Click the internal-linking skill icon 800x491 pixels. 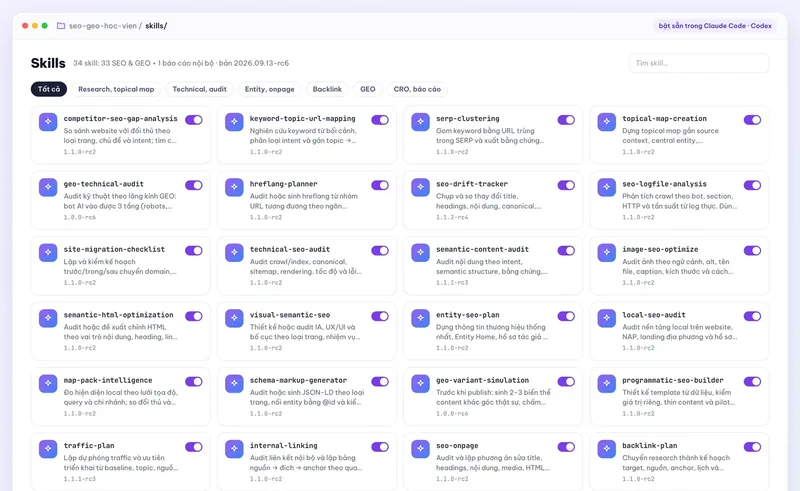coord(234,449)
